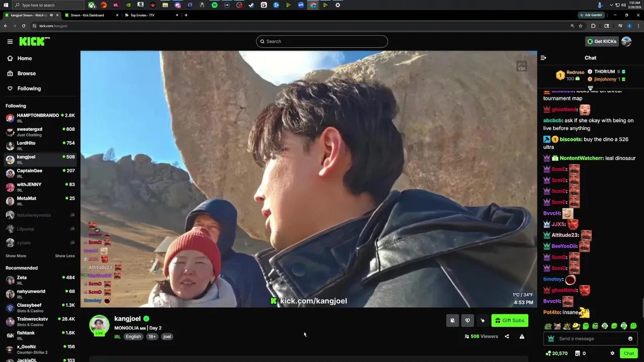Click the crown badge in message box
The image size is (644, 362).
(x=551, y=338)
